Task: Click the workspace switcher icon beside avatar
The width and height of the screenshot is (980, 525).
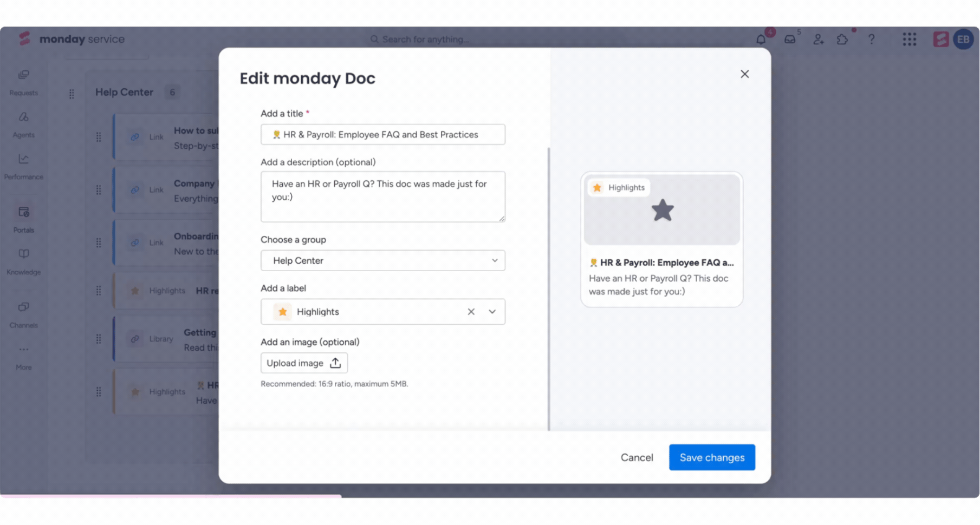Action: pos(940,39)
